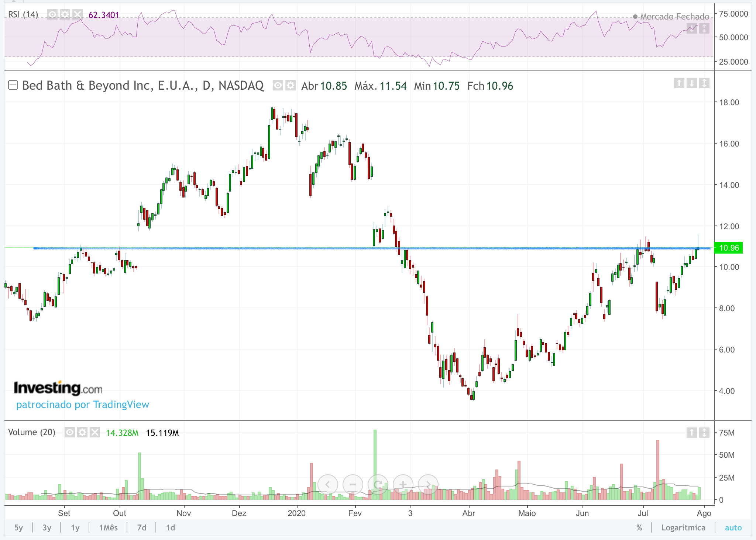The image size is (756, 540).
Task: Hide the Volume (20) indicator
Action: 70,432
